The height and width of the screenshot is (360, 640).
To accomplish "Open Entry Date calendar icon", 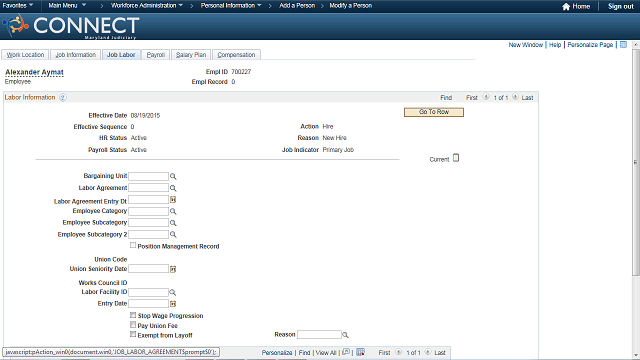I will point(173,304).
